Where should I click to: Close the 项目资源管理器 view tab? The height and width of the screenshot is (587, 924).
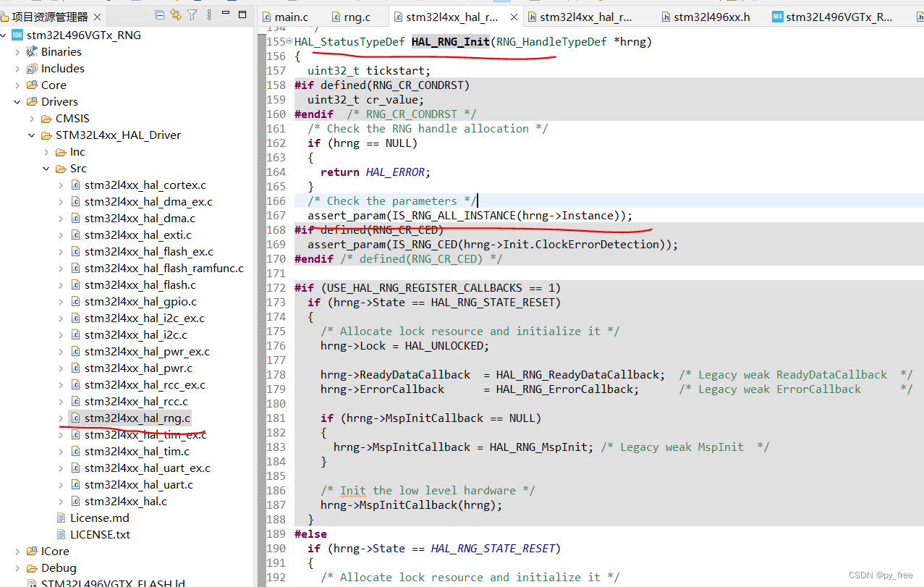[97, 17]
